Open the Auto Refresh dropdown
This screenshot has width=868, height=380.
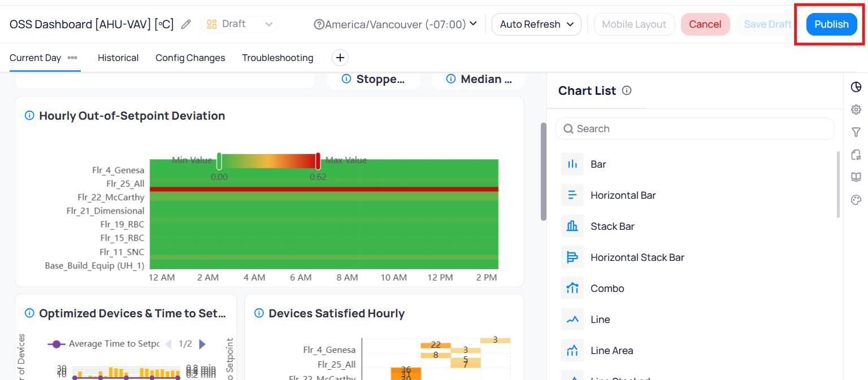[x=536, y=24]
